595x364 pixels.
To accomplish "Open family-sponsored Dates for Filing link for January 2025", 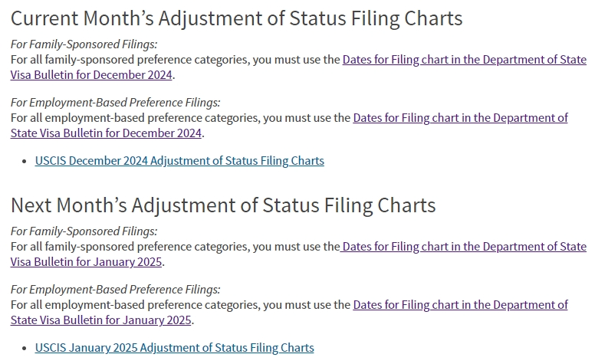I will click(463, 247).
